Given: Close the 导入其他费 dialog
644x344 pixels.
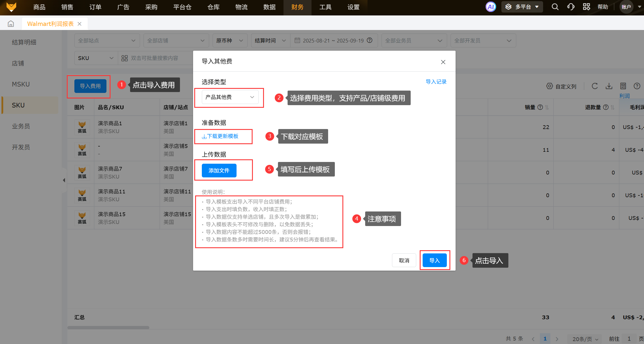Looking at the screenshot, I should click(443, 62).
